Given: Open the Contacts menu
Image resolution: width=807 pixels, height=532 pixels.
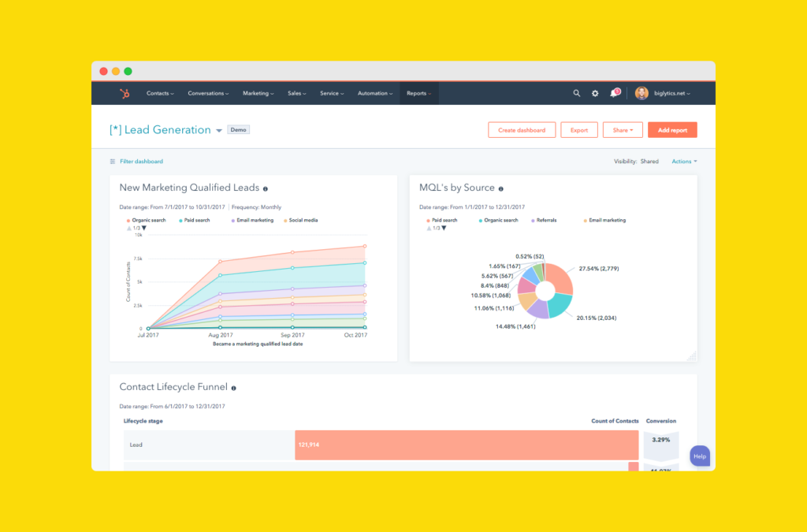Looking at the screenshot, I should coord(160,93).
